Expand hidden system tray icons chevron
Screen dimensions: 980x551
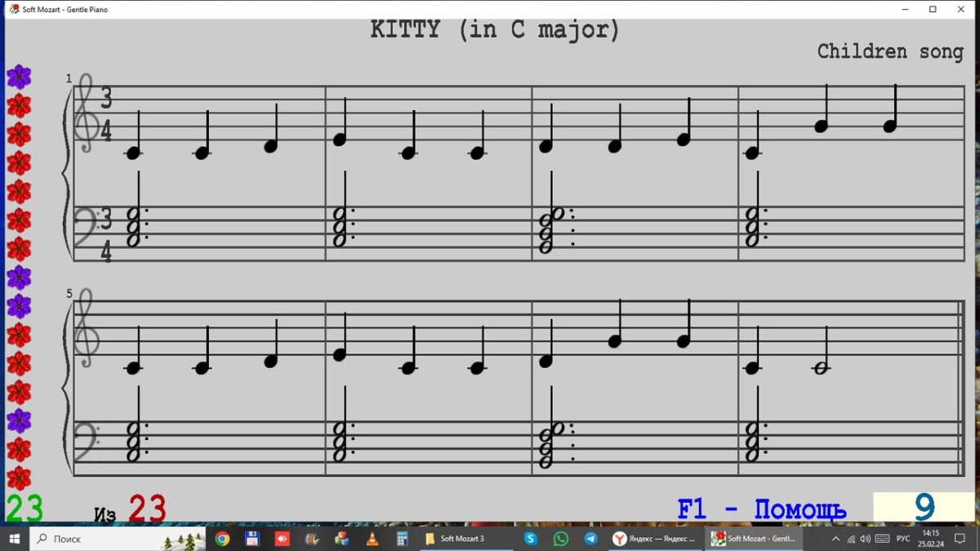coord(835,539)
